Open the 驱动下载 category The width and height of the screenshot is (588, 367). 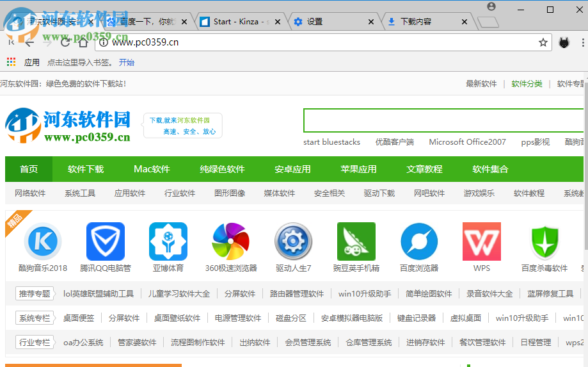(x=379, y=193)
